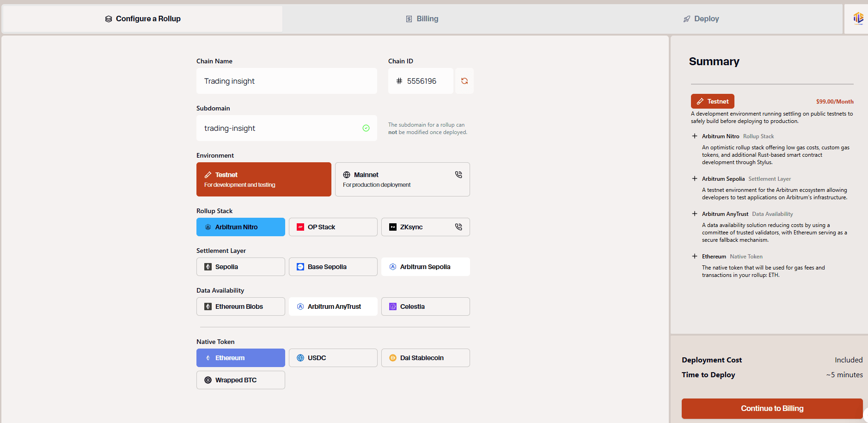Pick USDC as native token
The width and height of the screenshot is (868, 423).
pyautogui.click(x=333, y=358)
